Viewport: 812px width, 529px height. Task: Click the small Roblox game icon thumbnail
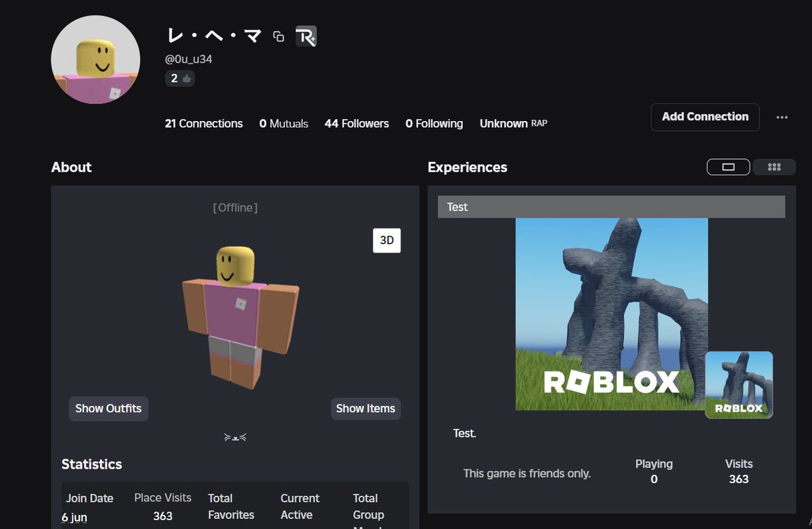[x=739, y=385]
